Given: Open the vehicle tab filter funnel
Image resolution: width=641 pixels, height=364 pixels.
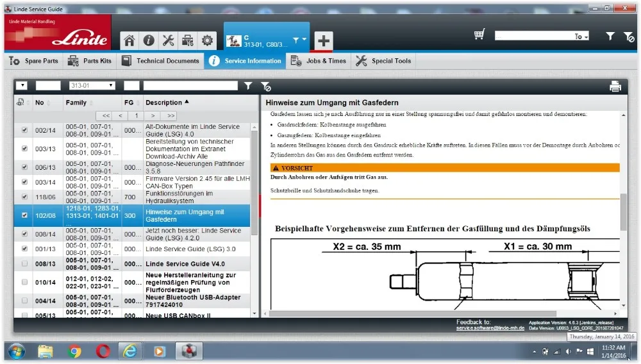Looking at the screenshot, I should point(296,40).
